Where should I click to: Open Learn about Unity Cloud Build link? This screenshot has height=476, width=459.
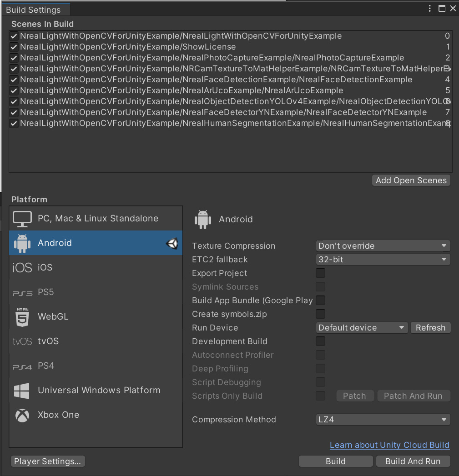[389, 445]
